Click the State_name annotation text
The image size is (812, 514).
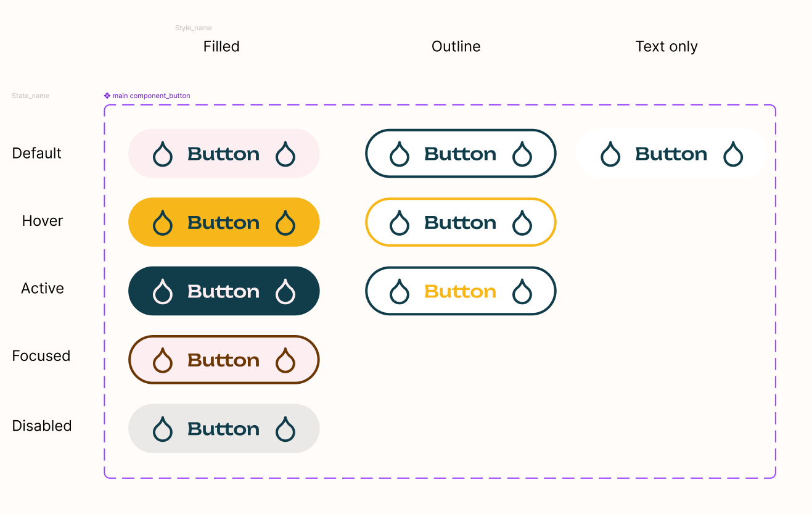click(30, 96)
